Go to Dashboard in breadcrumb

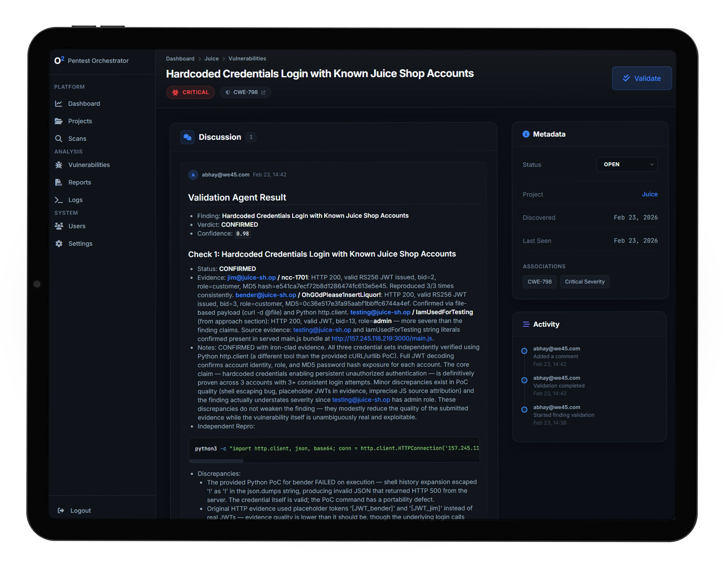[x=180, y=59]
